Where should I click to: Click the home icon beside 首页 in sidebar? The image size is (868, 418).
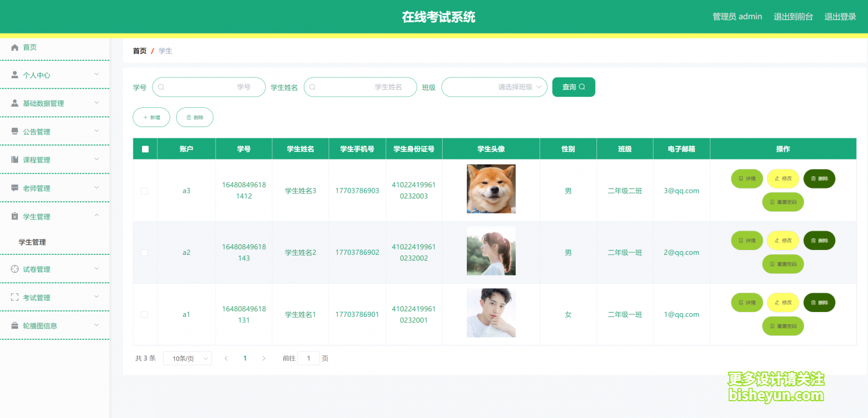click(15, 47)
